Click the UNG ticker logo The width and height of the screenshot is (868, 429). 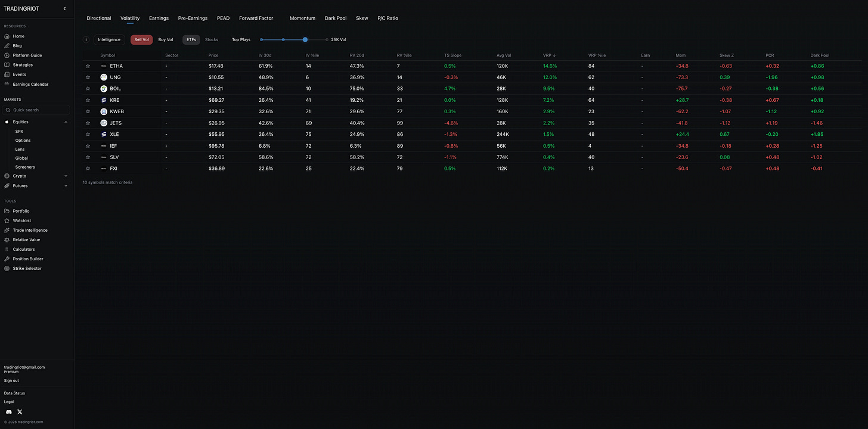tap(104, 77)
